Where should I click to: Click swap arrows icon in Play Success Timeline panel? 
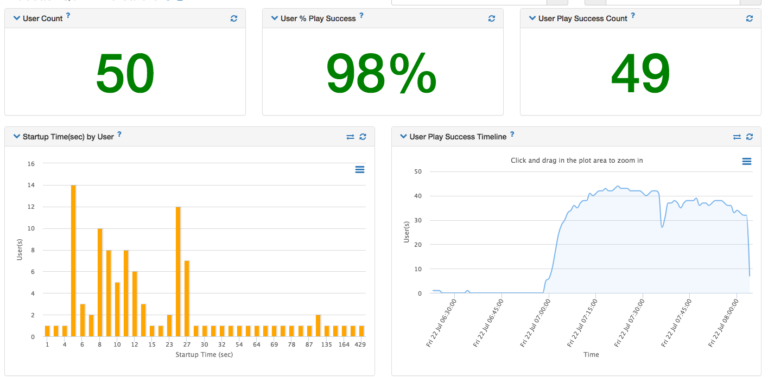coord(737,137)
